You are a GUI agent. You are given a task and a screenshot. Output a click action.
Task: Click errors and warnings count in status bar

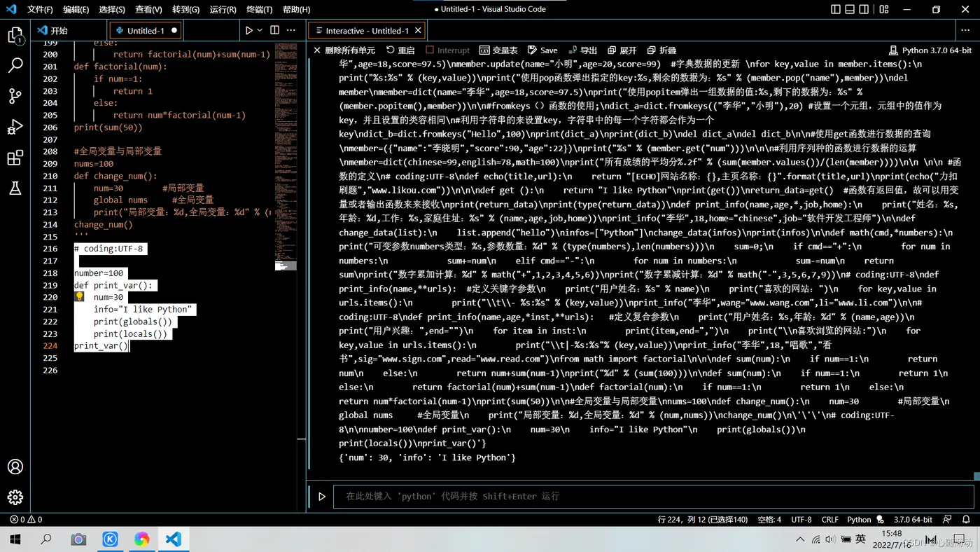(26, 520)
